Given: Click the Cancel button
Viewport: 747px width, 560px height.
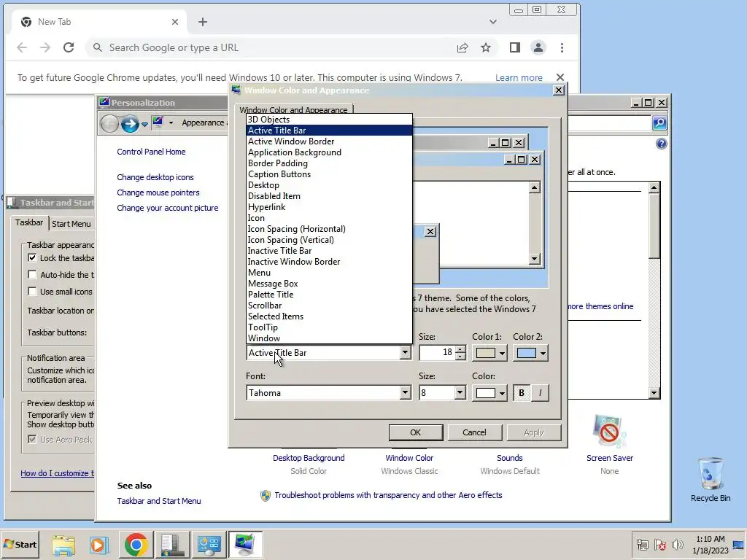Looking at the screenshot, I should pos(474,432).
